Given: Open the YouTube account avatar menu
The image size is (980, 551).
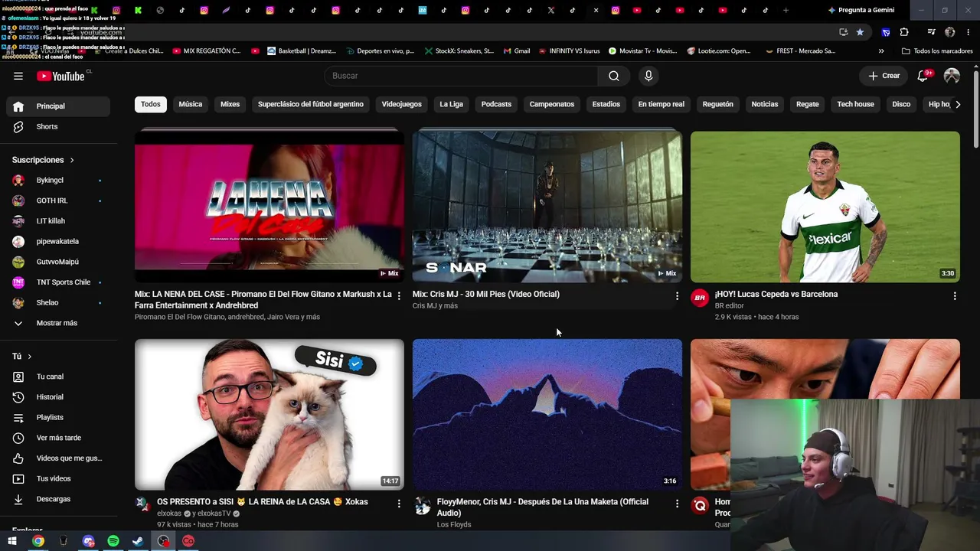Looking at the screenshot, I should (952, 76).
